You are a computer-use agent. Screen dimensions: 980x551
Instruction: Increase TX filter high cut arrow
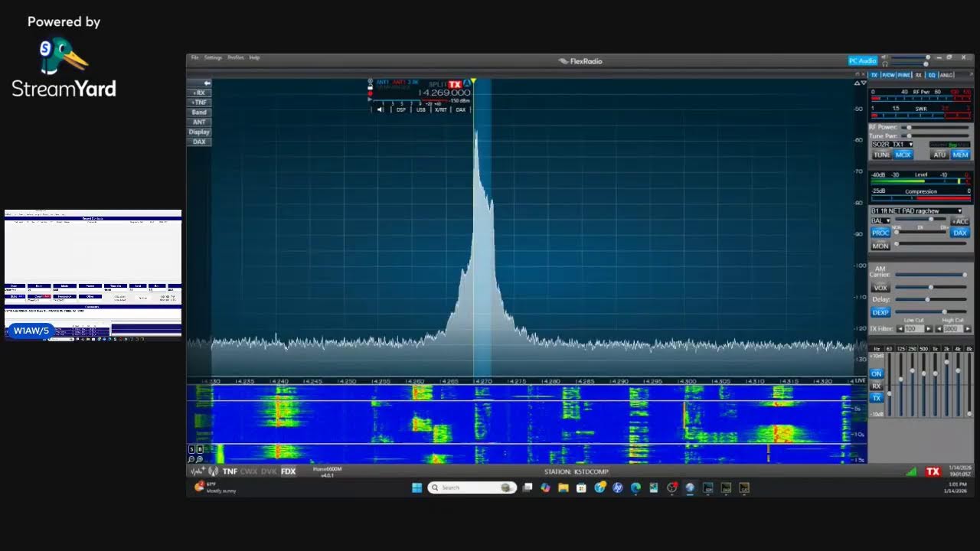pos(968,328)
